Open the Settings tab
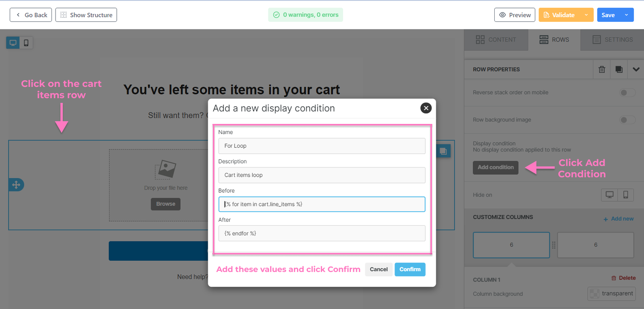 coord(613,39)
